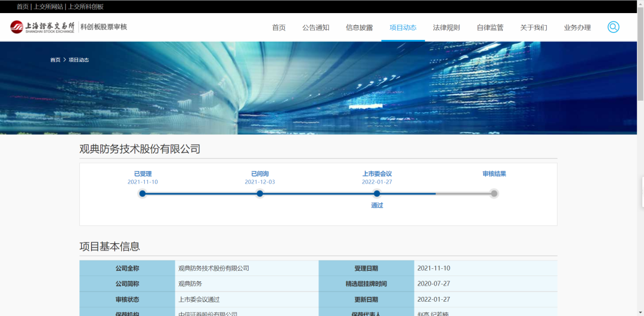Click the 已问询 timeline dot
Viewport: 644px width, 316px height.
(259, 194)
